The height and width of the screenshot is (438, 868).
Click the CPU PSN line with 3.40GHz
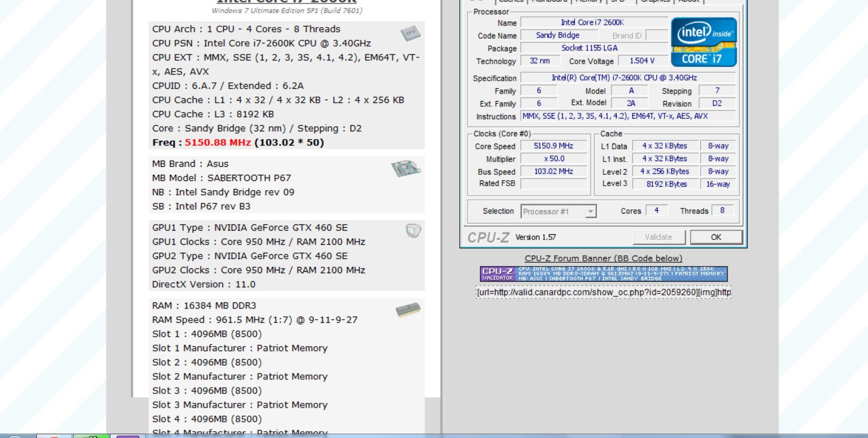[261, 43]
